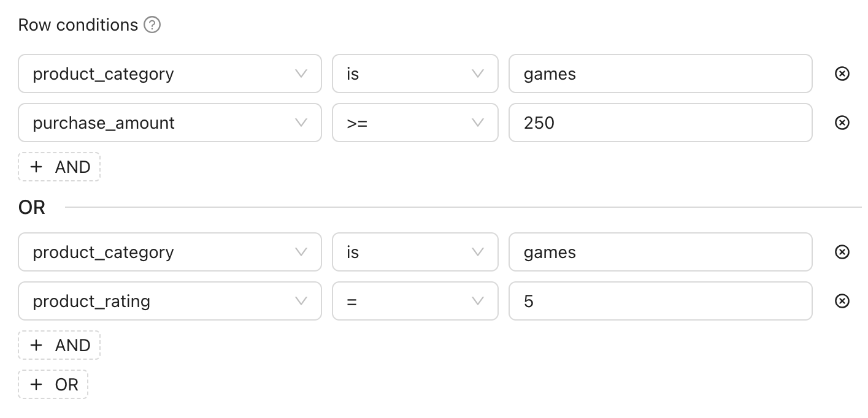
Task: Click the Row conditions heading label
Action: click(78, 25)
